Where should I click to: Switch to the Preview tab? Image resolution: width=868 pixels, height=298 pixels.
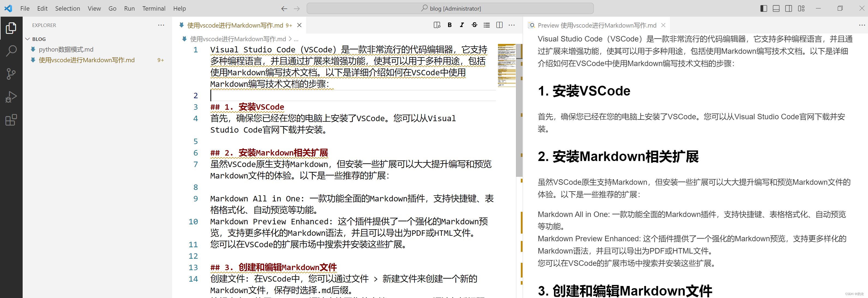pyautogui.click(x=593, y=25)
